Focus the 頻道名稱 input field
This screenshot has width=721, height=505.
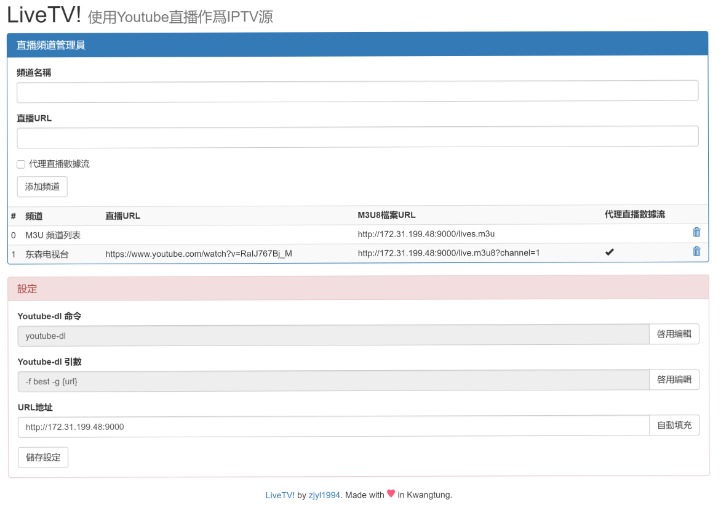[357, 91]
